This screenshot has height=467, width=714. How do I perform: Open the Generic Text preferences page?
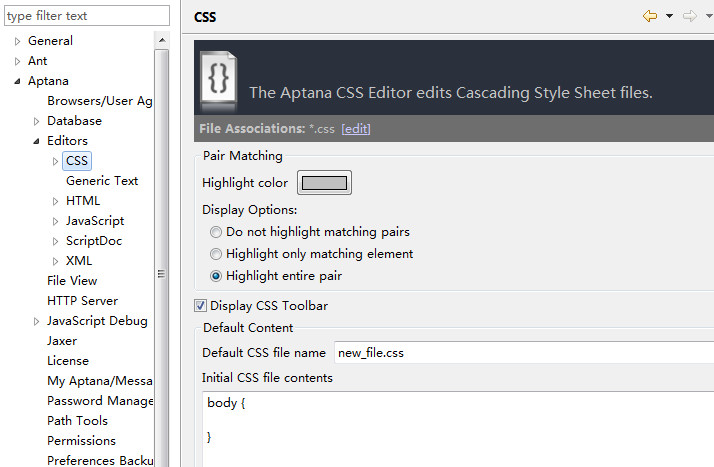(x=102, y=181)
